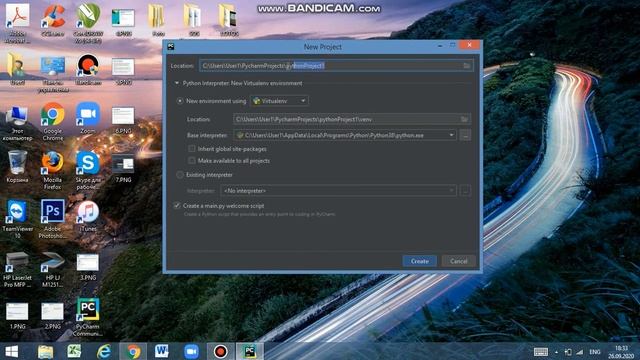Open HP LaserJet Pro MFP shortcut
The height and width of the screenshot is (360, 640).
[18, 269]
